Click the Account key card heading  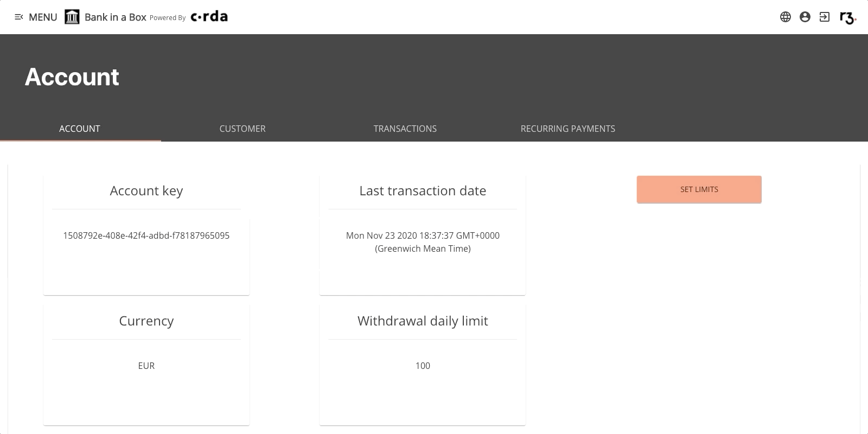click(x=146, y=191)
